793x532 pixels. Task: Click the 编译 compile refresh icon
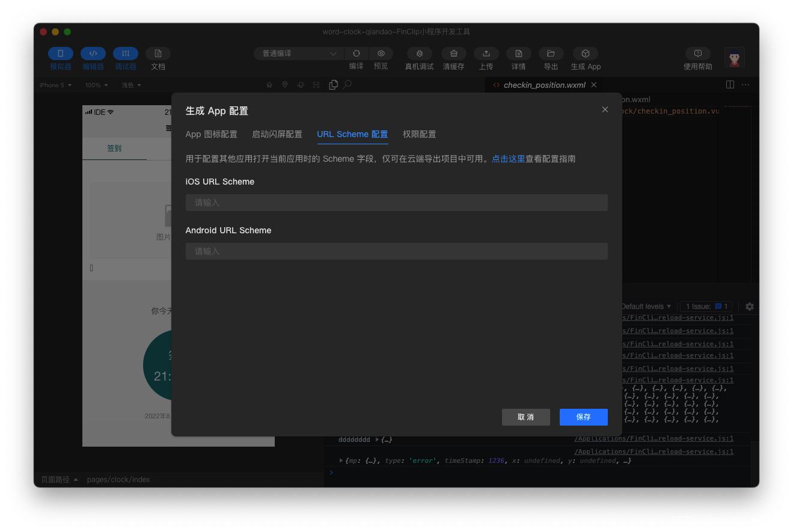point(357,54)
